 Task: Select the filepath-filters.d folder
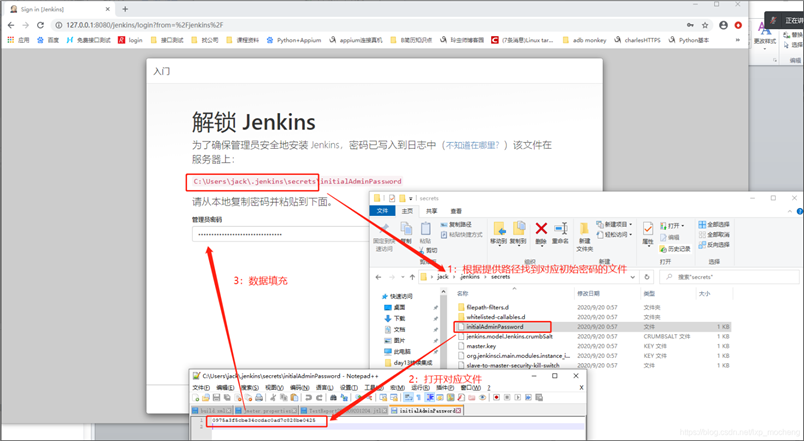click(x=483, y=307)
